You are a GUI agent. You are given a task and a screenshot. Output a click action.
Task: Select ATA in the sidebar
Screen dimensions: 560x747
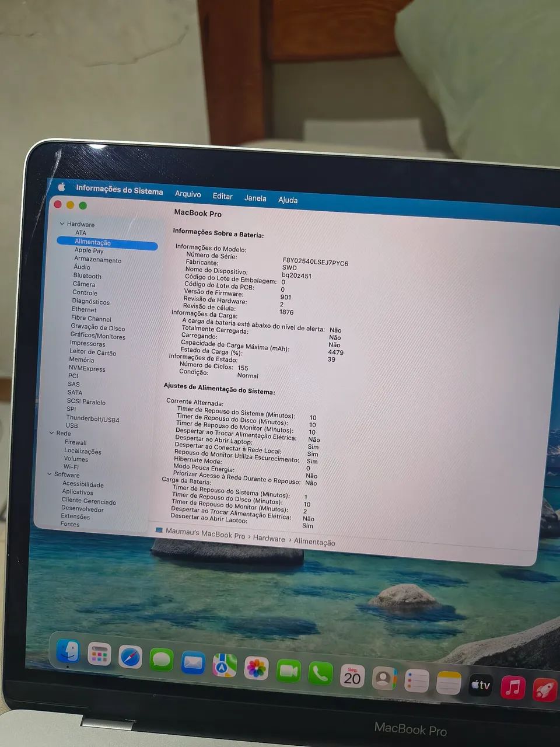[x=80, y=233]
